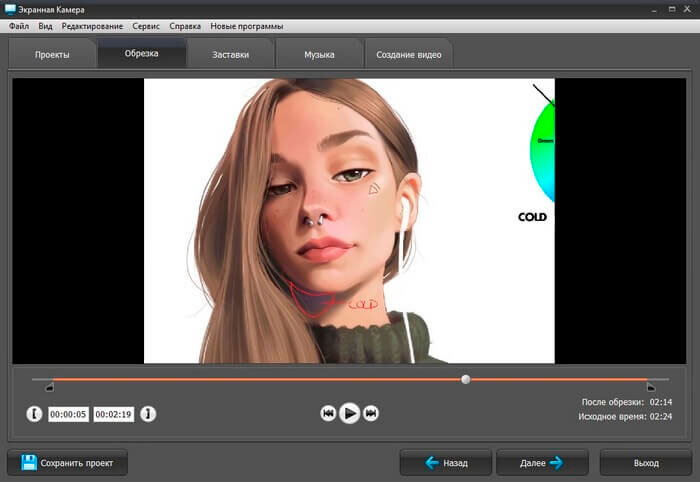Start video playback with the Play button

[x=350, y=413]
